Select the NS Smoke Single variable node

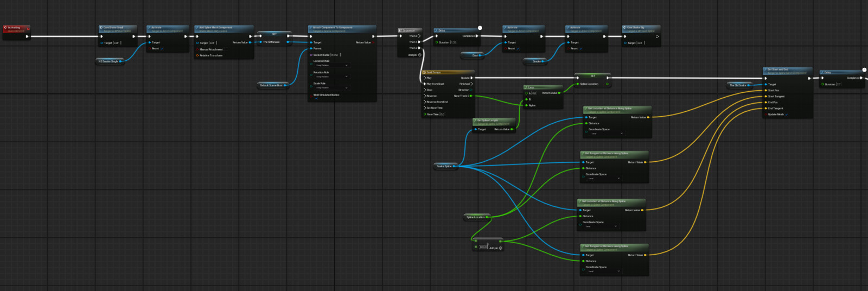(110, 61)
